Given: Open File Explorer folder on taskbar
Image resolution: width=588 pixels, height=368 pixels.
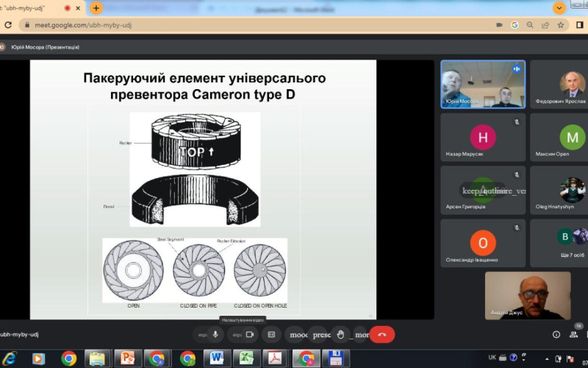Looking at the screenshot, I should pos(97,358).
